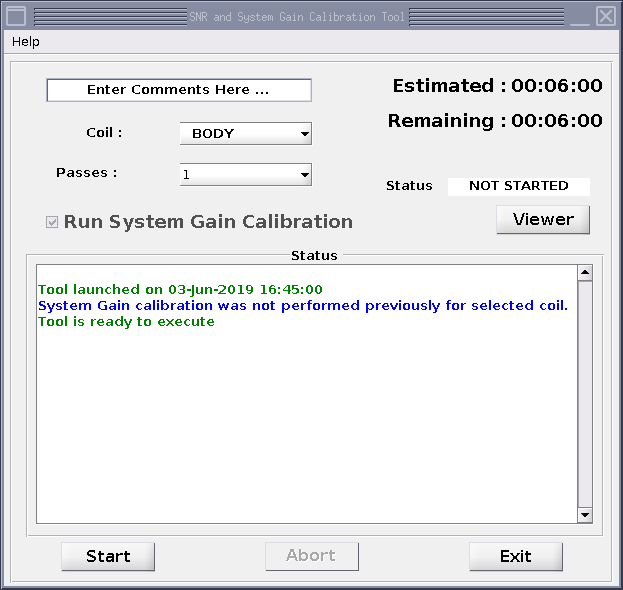
Task: Click the Enter Comments Here text field
Action: [179, 90]
